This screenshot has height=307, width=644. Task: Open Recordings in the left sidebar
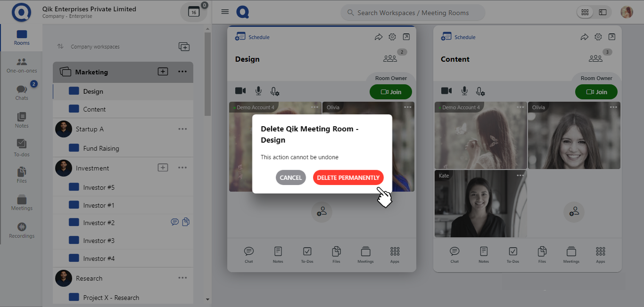[x=22, y=230]
